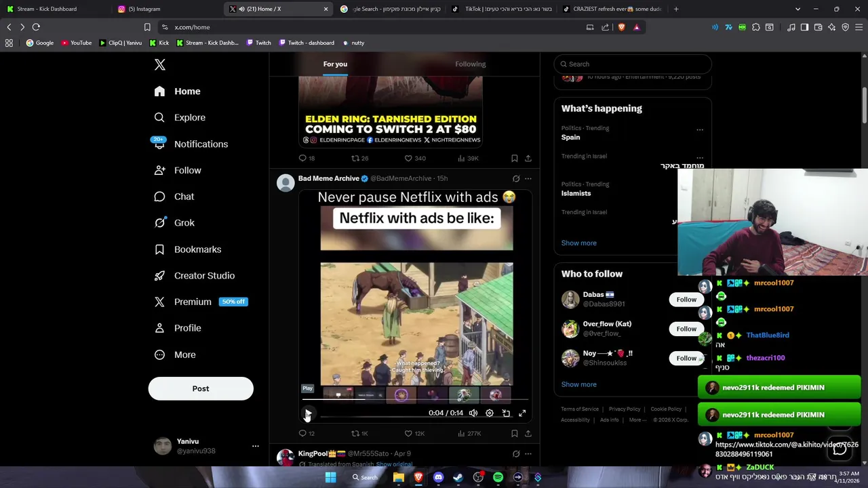868x488 pixels.
Task: Open Grok from the sidebar
Action: pyautogui.click(x=174, y=222)
